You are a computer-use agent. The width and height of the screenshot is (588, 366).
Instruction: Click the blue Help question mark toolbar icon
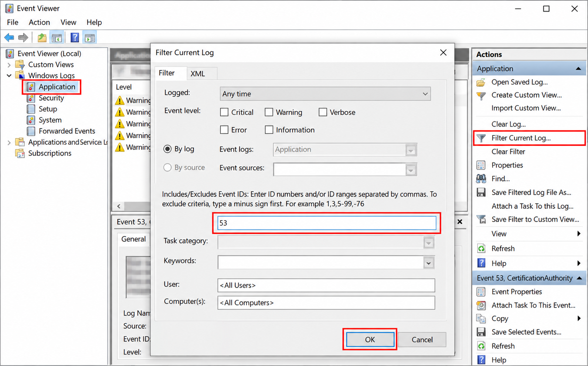tap(75, 37)
